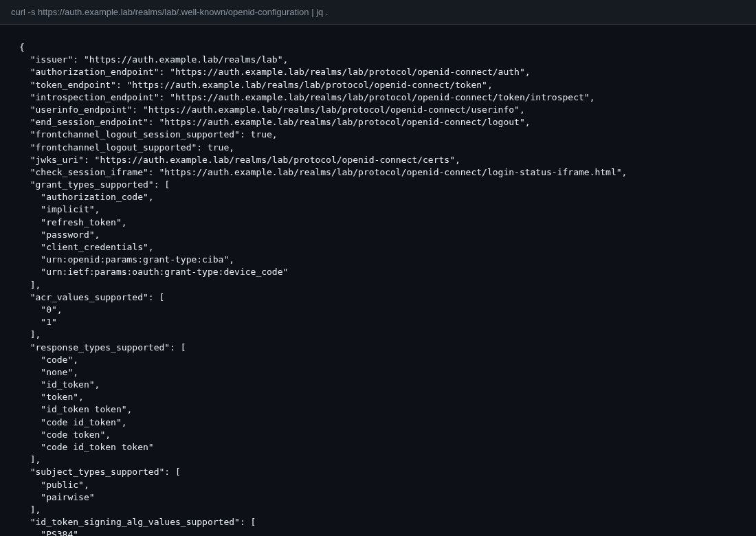This screenshot has height=536, width=756.
Task: Select the "check_session_iframe" line
Action: 329,172
